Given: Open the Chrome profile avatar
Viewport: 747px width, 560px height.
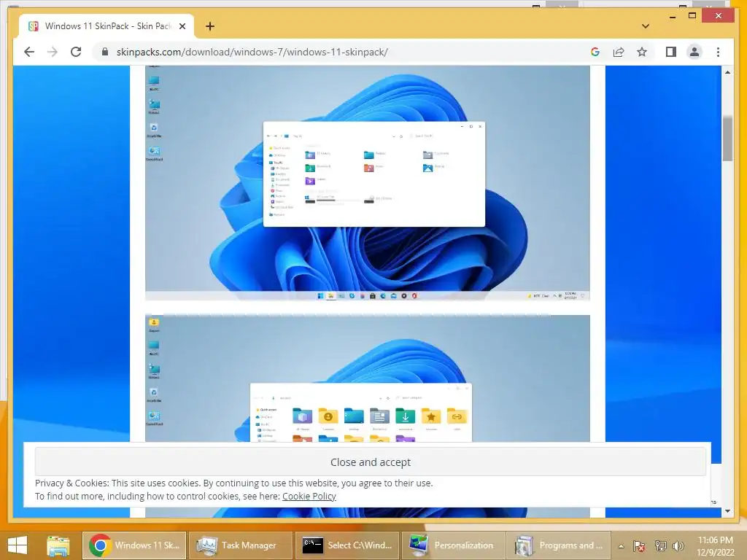Looking at the screenshot, I should coord(694,52).
